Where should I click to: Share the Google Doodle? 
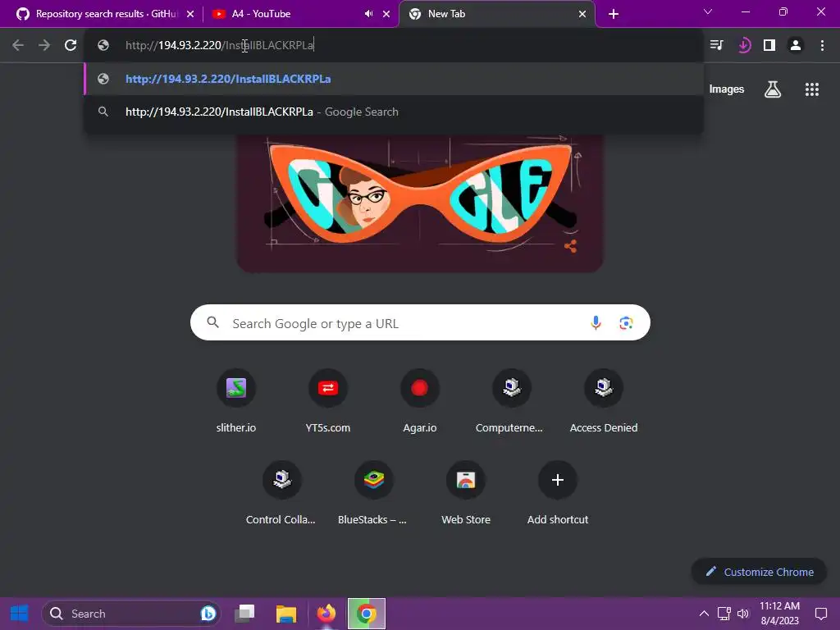[571, 246]
